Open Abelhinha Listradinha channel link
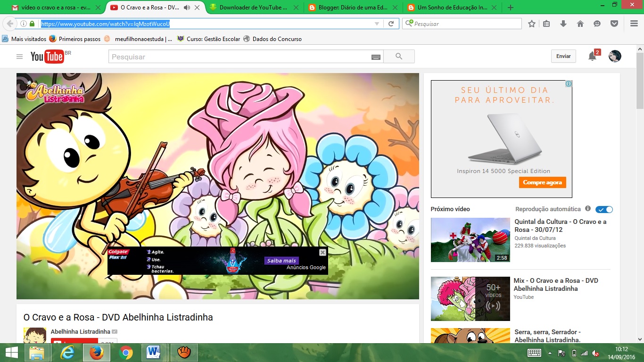This screenshot has width=644, height=362. (81, 331)
